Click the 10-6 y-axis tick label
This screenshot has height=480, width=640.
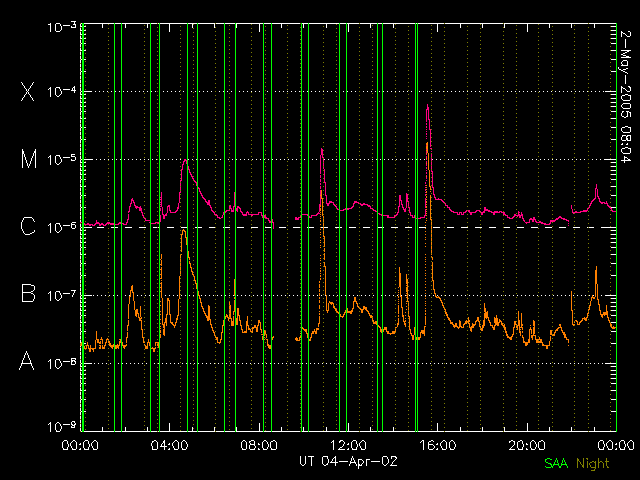click(62, 227)
